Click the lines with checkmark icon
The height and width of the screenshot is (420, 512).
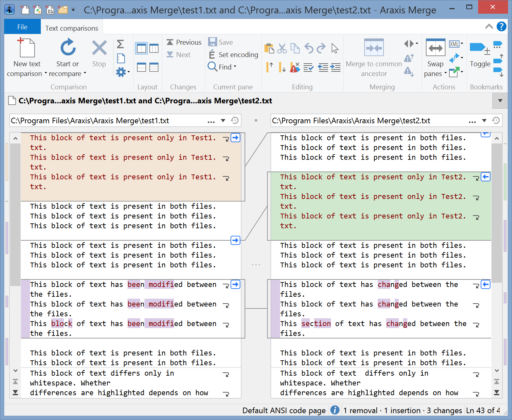[308, 67]
